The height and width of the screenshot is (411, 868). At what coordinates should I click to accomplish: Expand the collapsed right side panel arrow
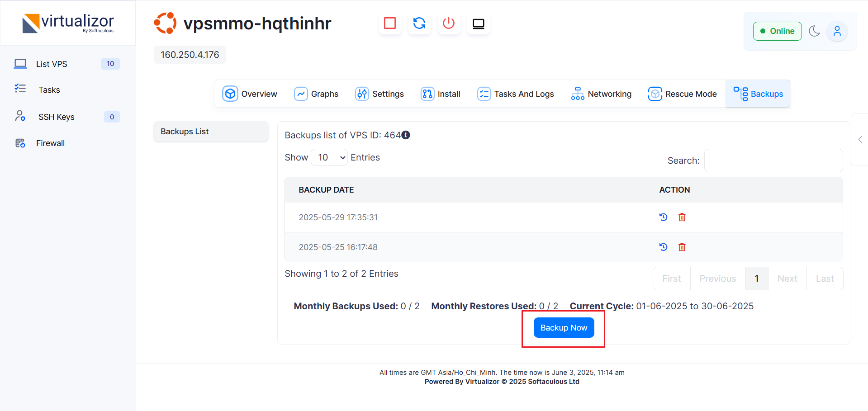[860, 140]
